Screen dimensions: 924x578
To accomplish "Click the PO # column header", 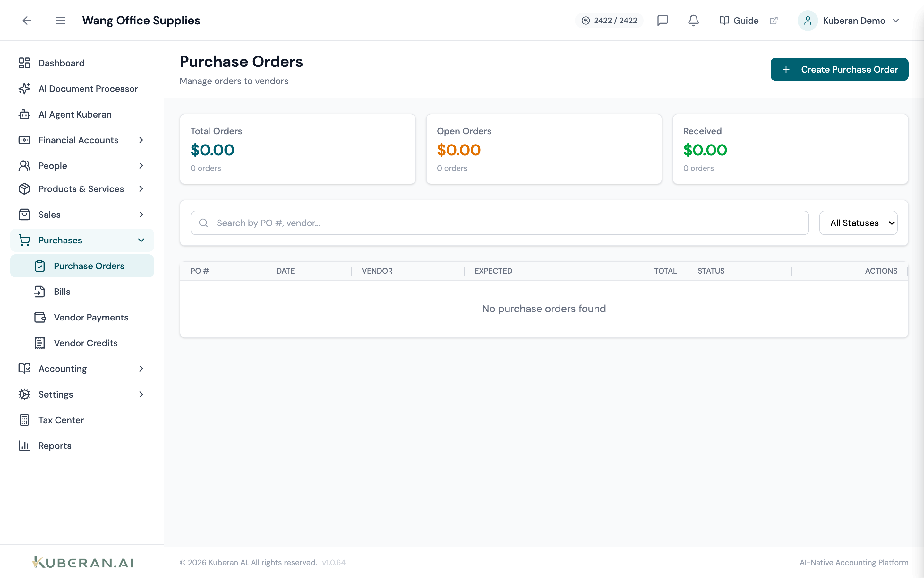I will click(200, 271).
